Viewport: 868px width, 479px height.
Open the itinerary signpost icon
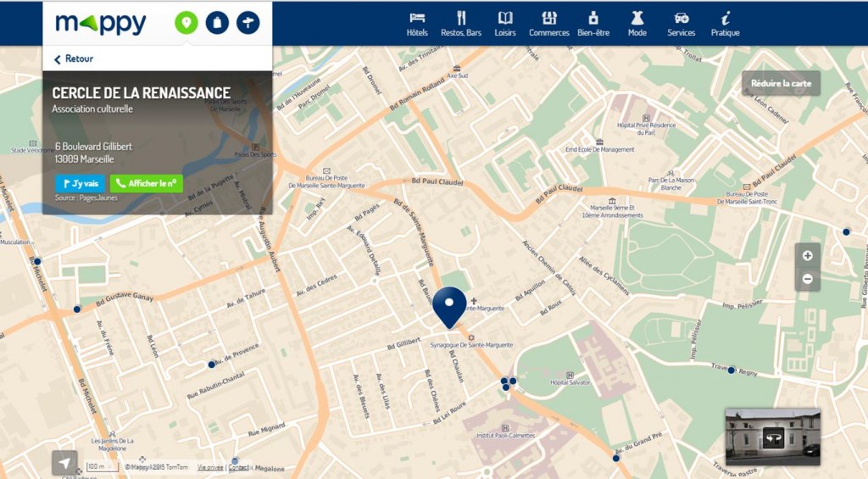coord(248,23)
